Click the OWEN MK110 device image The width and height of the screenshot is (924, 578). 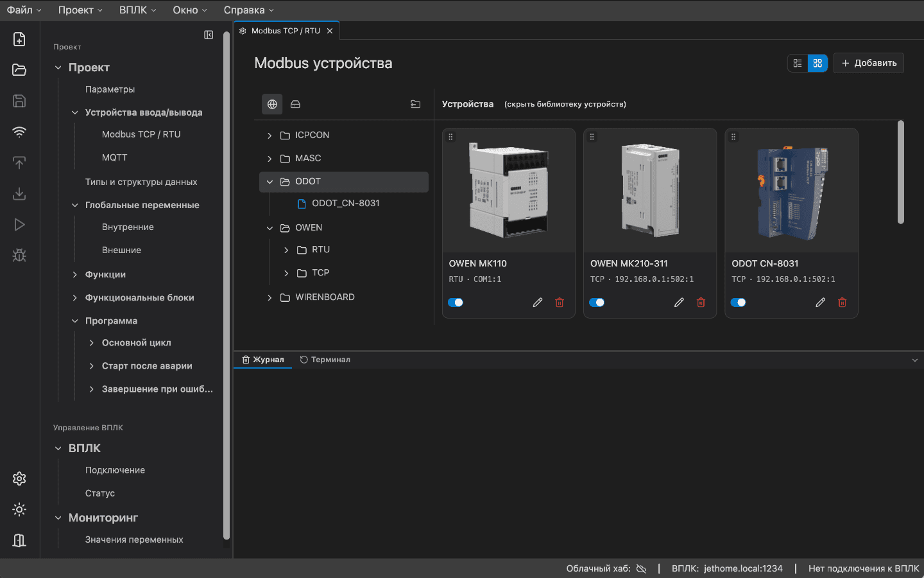(x=509, y=190)
